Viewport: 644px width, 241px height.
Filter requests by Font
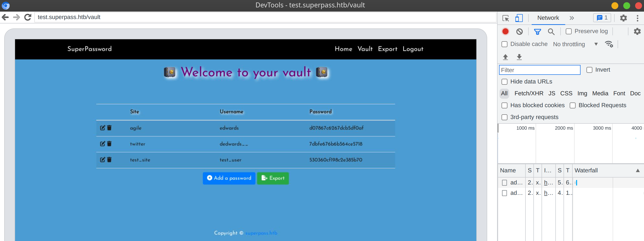tap(619, 94)
